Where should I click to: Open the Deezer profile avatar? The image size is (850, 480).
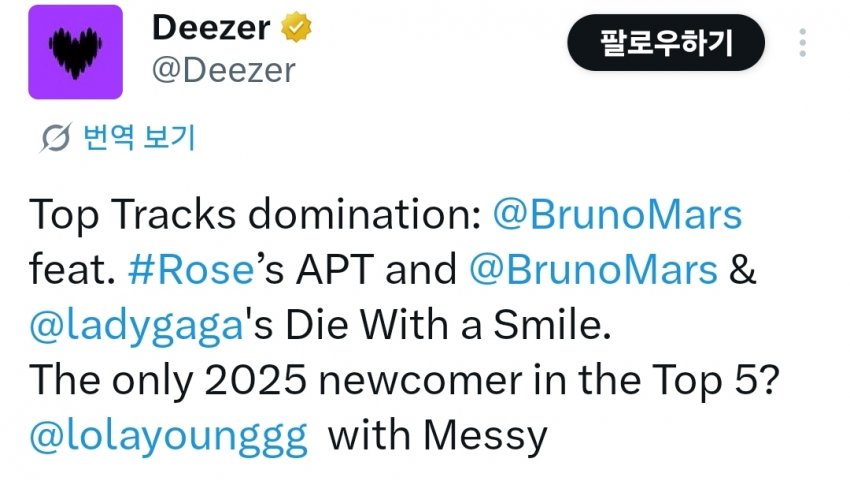click(x=75, y=52)
